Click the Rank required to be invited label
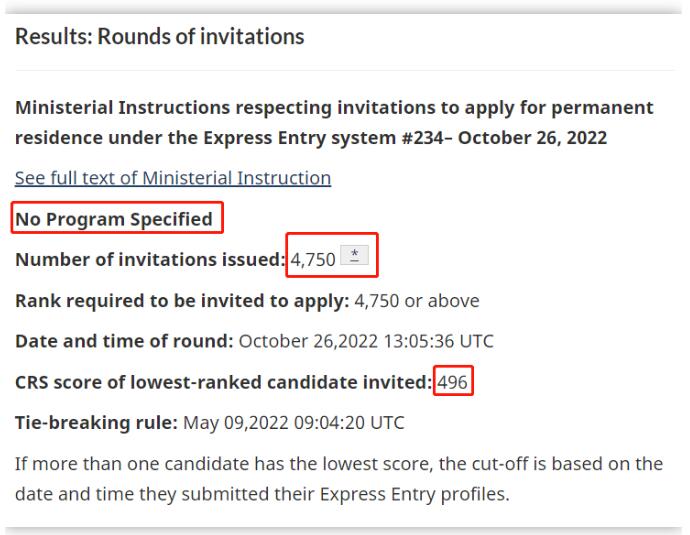690x535 pixels. 182,301
